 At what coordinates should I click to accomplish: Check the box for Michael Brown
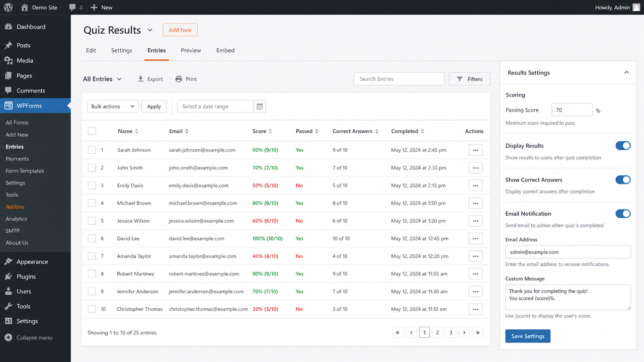click(92, 203)
